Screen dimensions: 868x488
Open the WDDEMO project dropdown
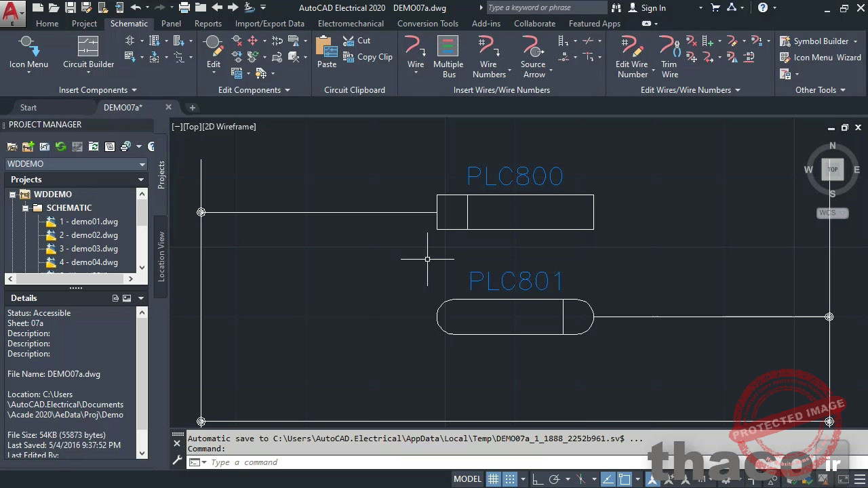[142, 163]
